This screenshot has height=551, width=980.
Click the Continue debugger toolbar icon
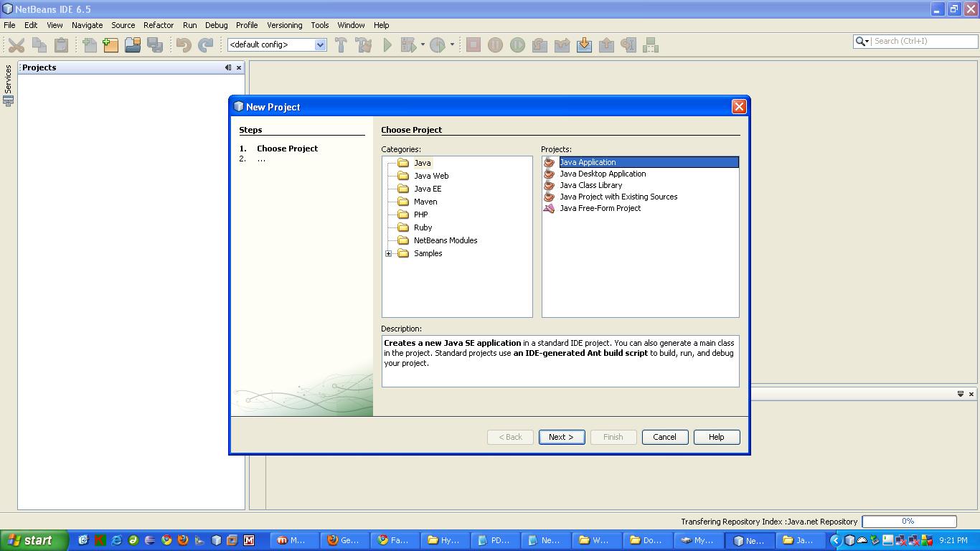(x=517, y=45)
